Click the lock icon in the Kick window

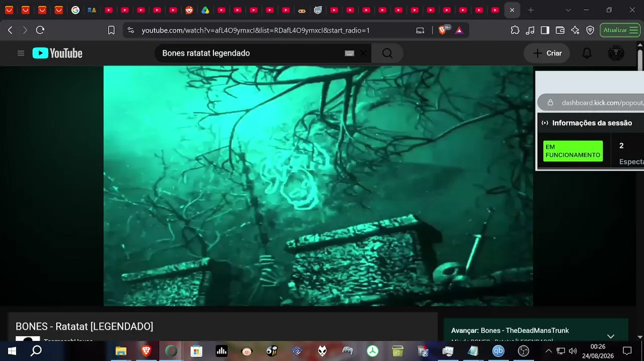pos(550,103)
